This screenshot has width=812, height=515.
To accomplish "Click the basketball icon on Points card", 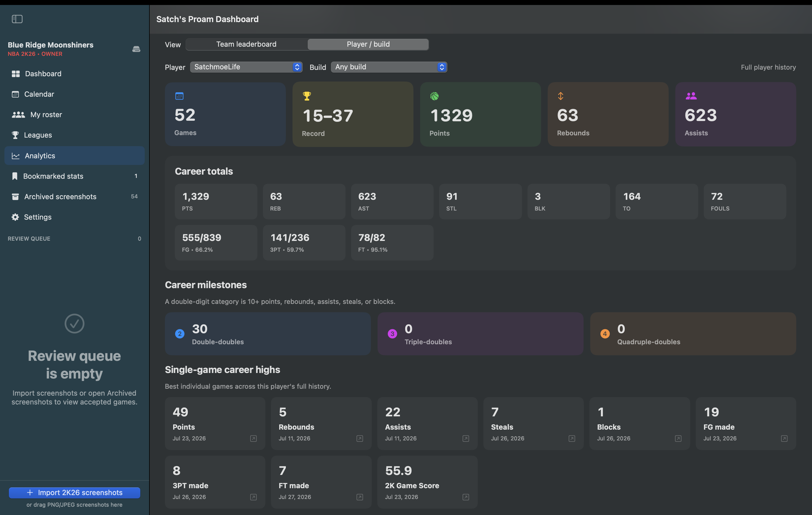I will 434,96.
